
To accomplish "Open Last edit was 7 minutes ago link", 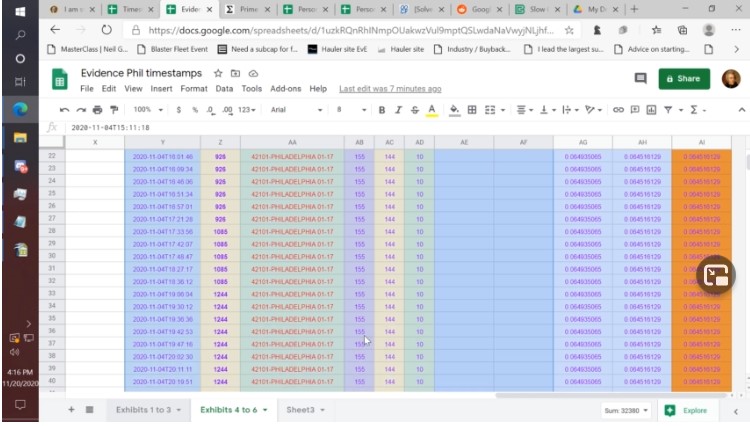I will (x=390, y=89).
